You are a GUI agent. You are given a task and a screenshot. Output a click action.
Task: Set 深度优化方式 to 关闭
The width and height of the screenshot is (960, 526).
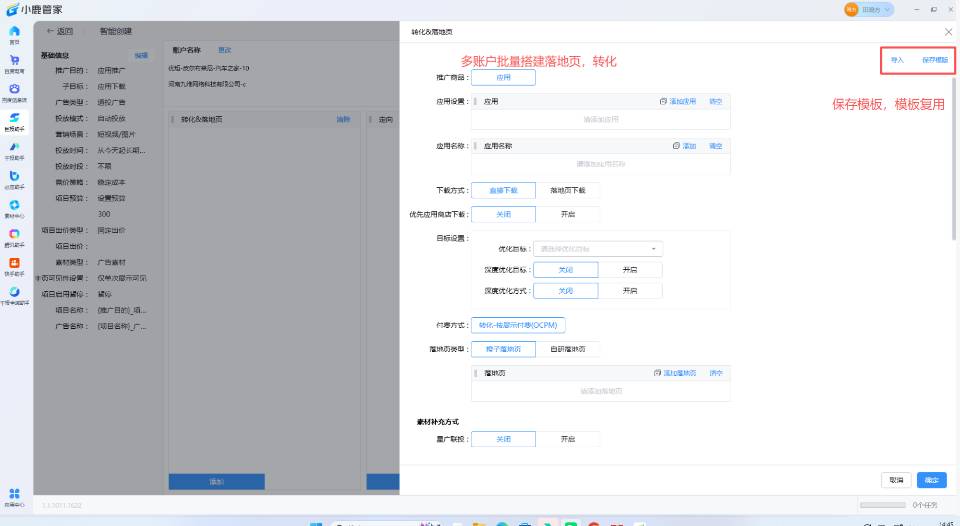[x=566, y=291]
